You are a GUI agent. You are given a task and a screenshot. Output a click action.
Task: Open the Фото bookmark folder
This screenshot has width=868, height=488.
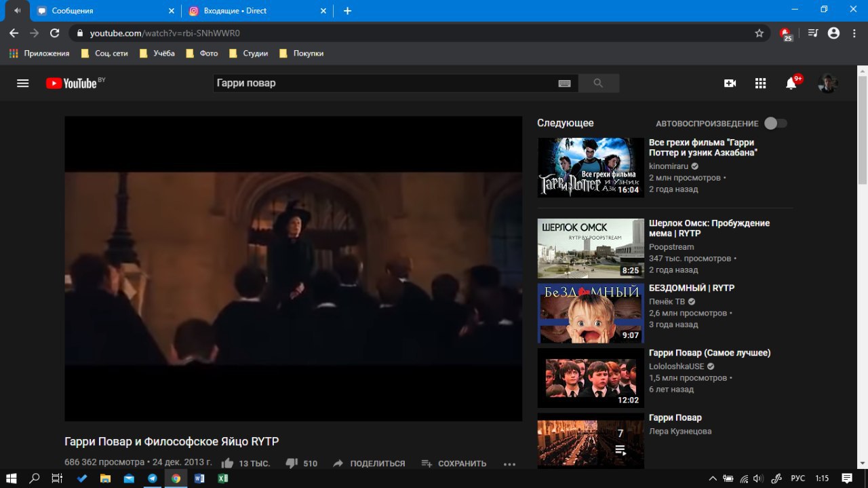click(x=201, y=53)
